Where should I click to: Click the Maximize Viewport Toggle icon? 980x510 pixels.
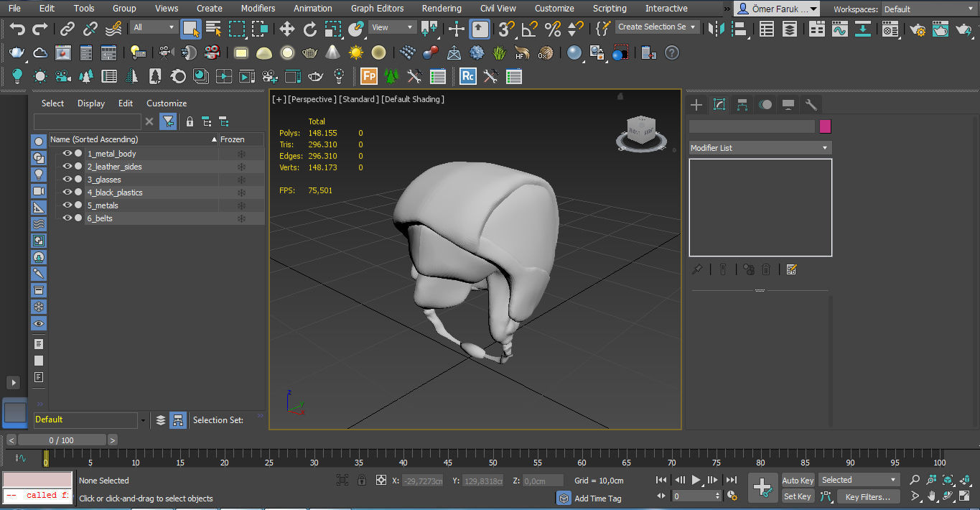click(966, 496)
